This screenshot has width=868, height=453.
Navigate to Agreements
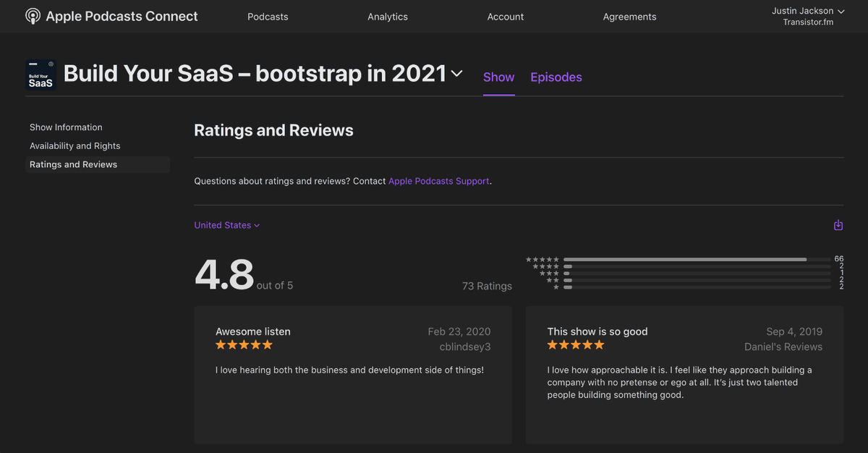click(629, 17)
